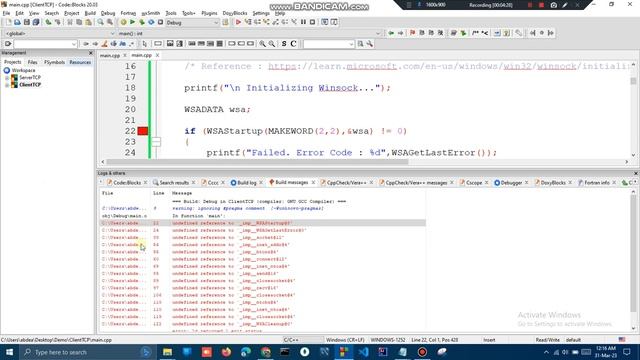Close the active main.cpp editor tab
640x360 pixels.
(158, 55)
